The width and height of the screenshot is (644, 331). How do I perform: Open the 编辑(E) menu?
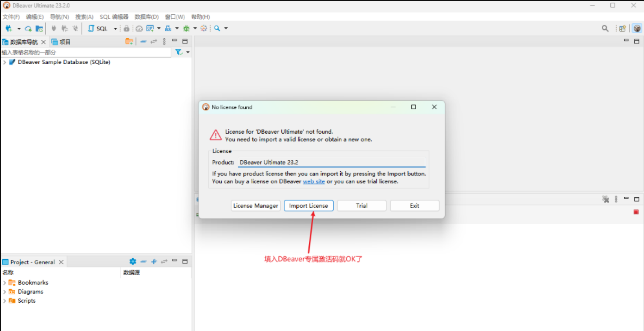click(35, 17)
